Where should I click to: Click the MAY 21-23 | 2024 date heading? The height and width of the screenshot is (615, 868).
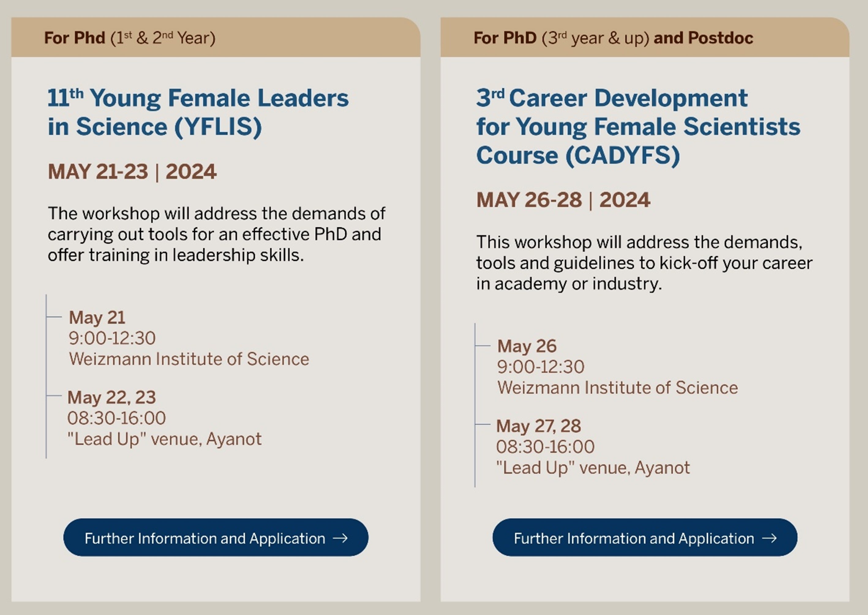click(x=132, y=172)
